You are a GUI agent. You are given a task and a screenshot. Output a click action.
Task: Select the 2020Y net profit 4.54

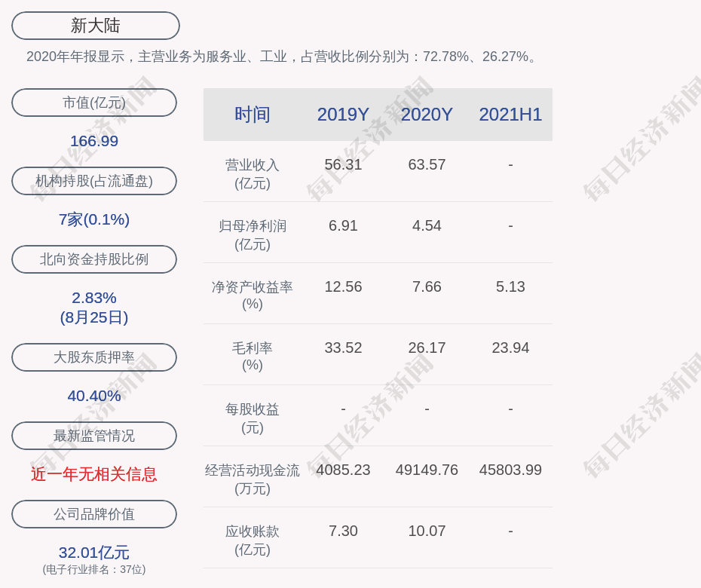tap(427, 226)
